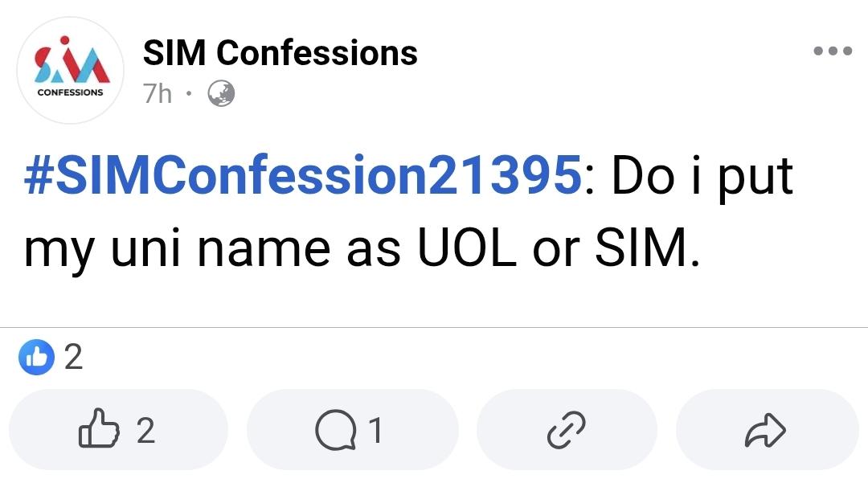The image size is (868, 479).
Task: Click the globe public audience icon
Action: [221, 94]
